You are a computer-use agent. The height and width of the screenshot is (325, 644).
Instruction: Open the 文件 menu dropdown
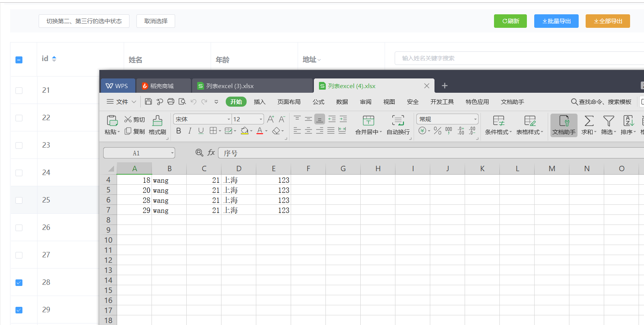[121, 102]
